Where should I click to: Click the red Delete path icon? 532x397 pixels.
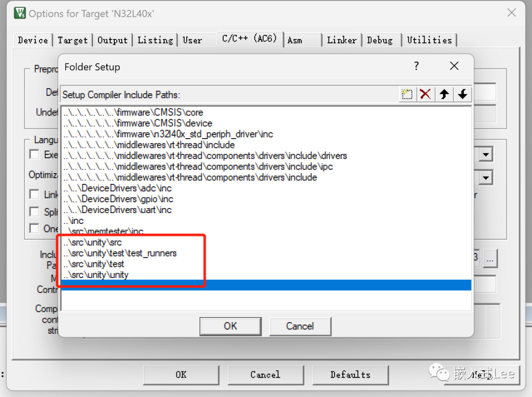[x=425, y=94]
